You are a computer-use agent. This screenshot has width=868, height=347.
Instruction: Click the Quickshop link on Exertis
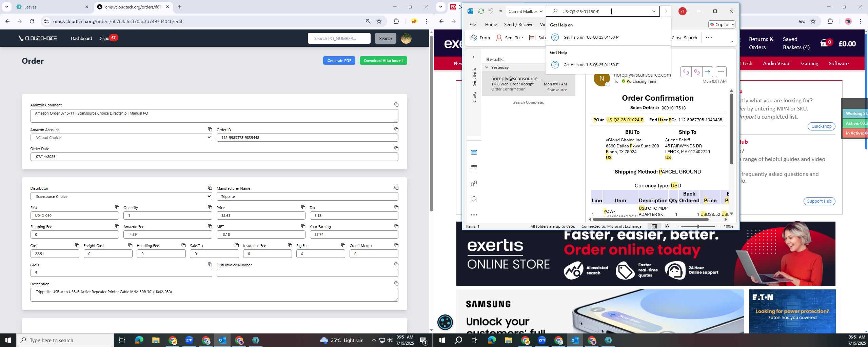click(821, 126)
